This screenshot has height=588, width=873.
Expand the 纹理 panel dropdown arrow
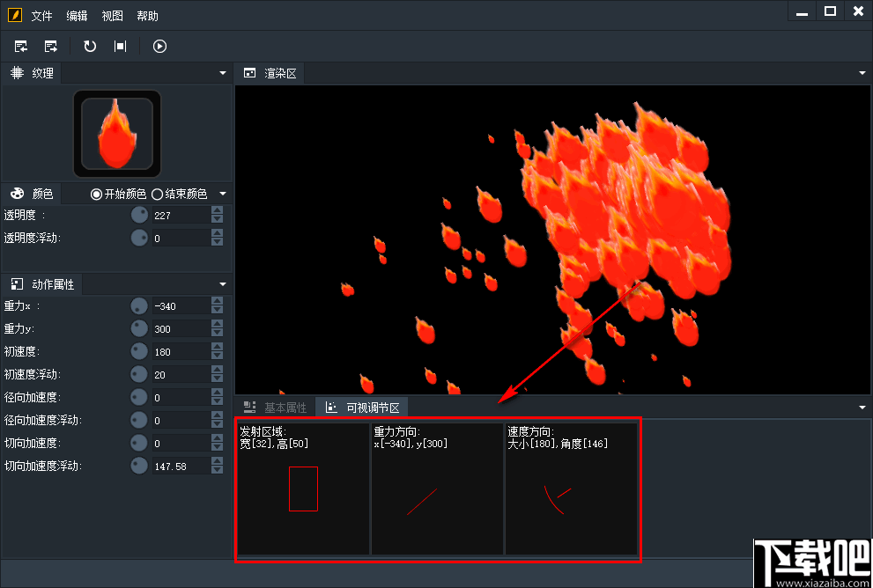(223, 73)
